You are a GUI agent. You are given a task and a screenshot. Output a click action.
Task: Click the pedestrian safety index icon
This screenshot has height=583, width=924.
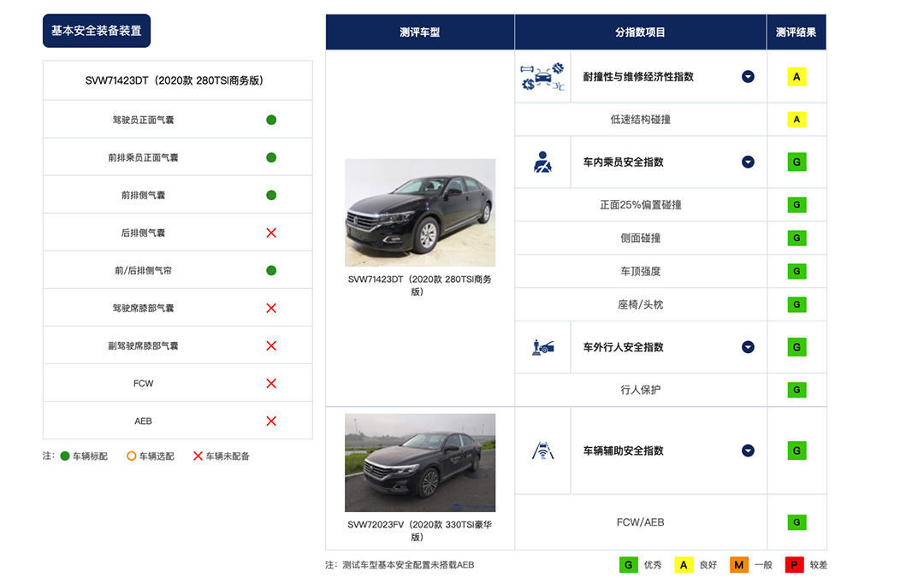coord(542,347)
